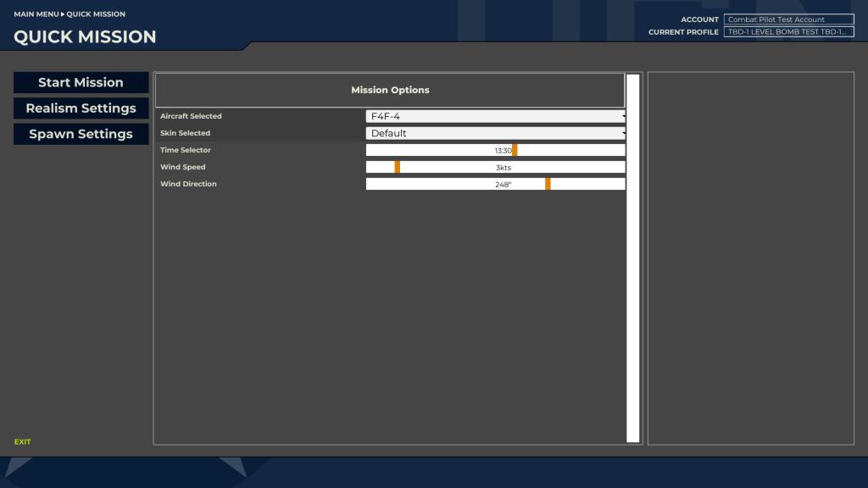Open Realism Settings
This screenshot has height=488, width=868.
coord(81,108)
